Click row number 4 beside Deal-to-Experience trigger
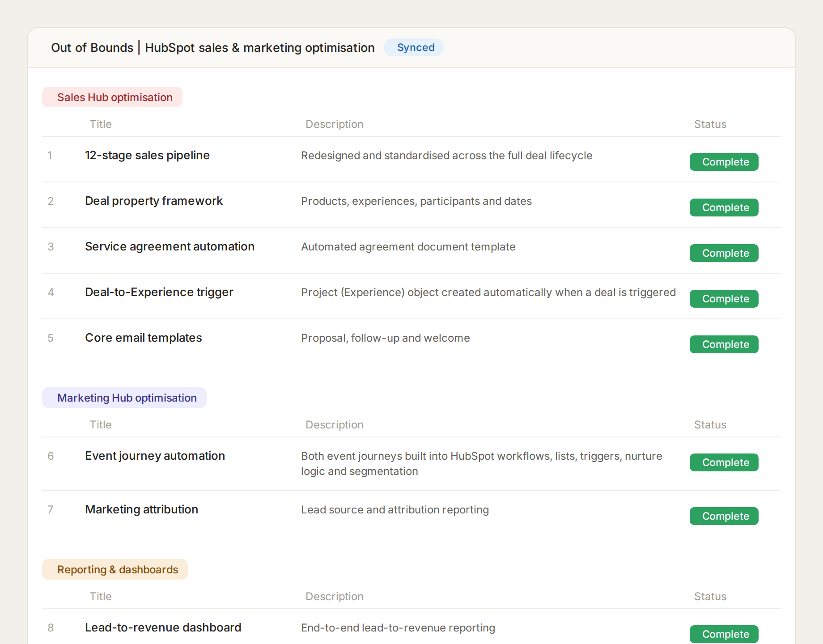This screenshot has width=823, height=644. click(51, 292)
